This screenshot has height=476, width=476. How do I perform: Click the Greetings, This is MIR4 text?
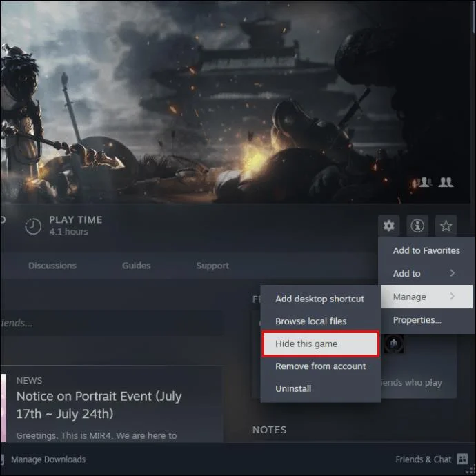(x=97, y=435)
